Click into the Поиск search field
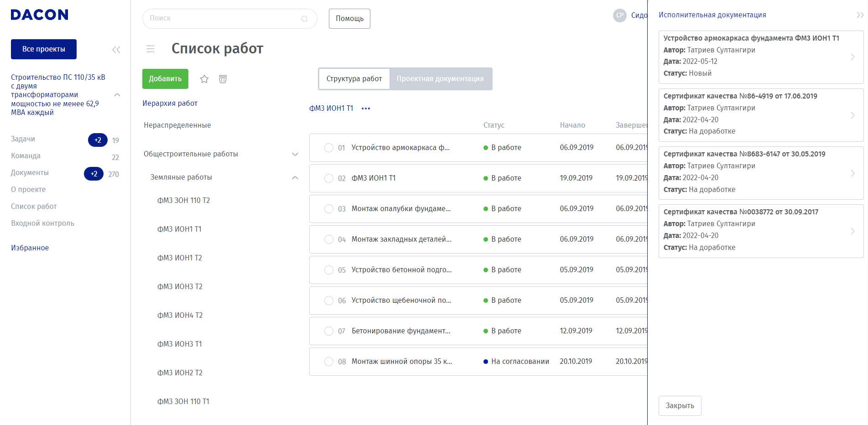The image size is (868, 425). point(223,19)
